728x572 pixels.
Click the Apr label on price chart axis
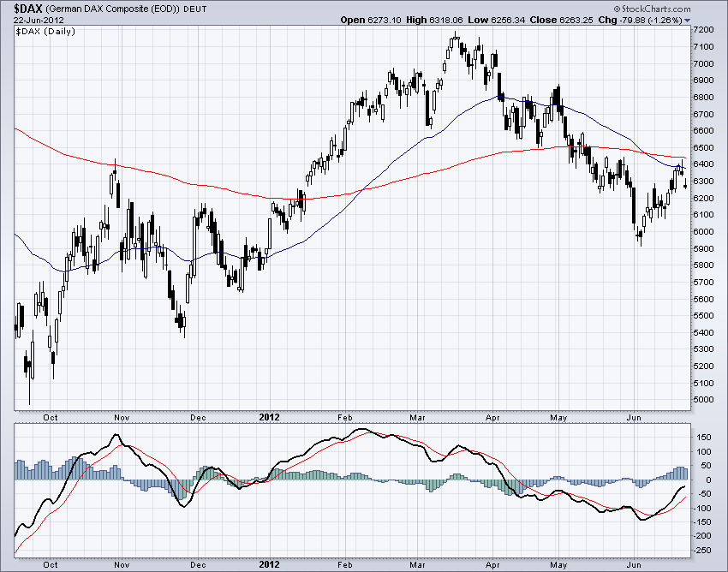pyautogui.click(x=492, y=417)
